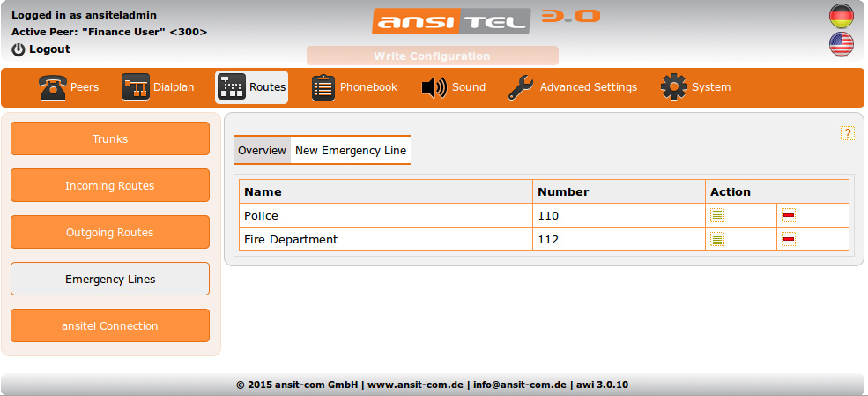Click the delete icon for Police
Screen dimensions: 868x396
coord(789,215)
